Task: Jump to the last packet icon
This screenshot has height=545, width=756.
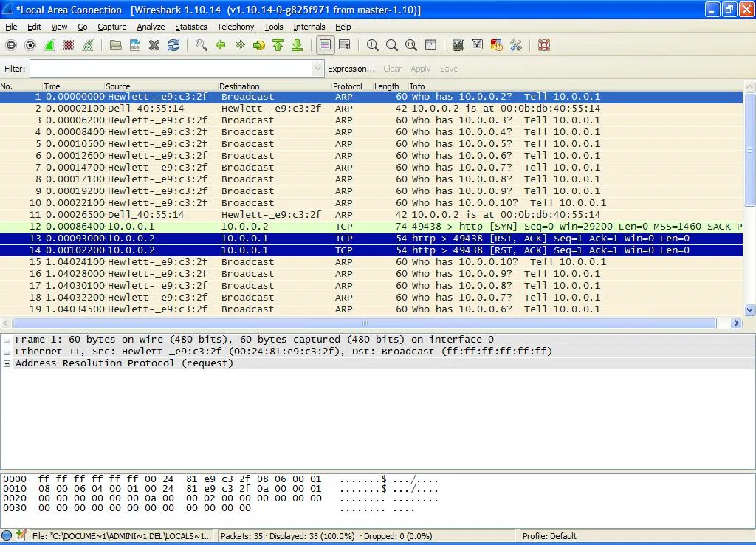Action: coord(298,45)
